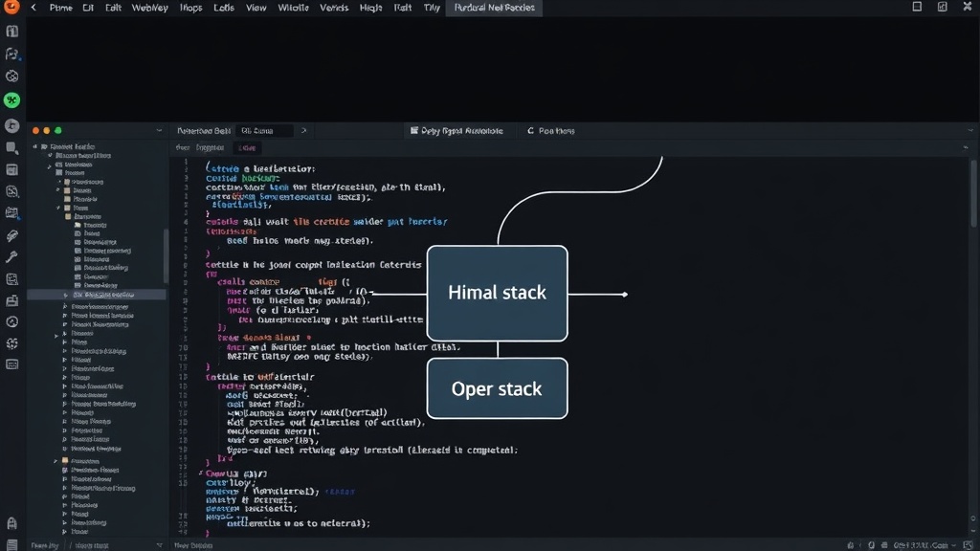980x551 pixels.
Task: Open the list icon at sidebar bottom
Action: tap(11, 544)
